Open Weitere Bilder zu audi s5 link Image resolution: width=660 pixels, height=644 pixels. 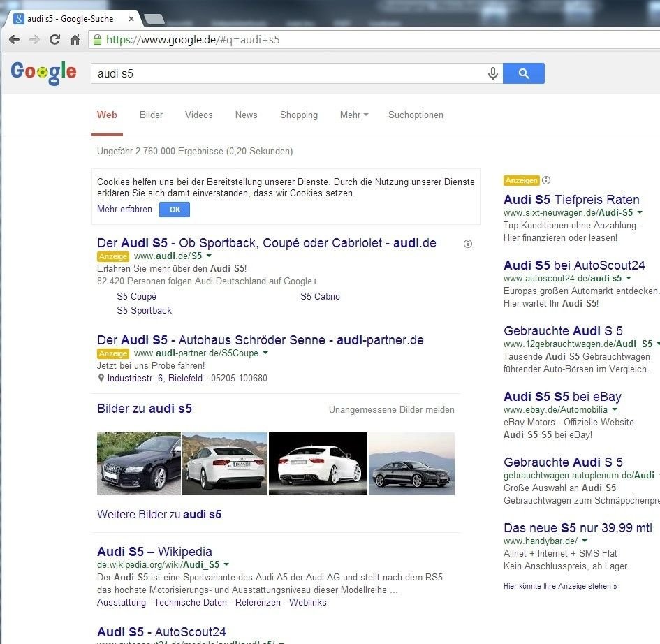159,514
